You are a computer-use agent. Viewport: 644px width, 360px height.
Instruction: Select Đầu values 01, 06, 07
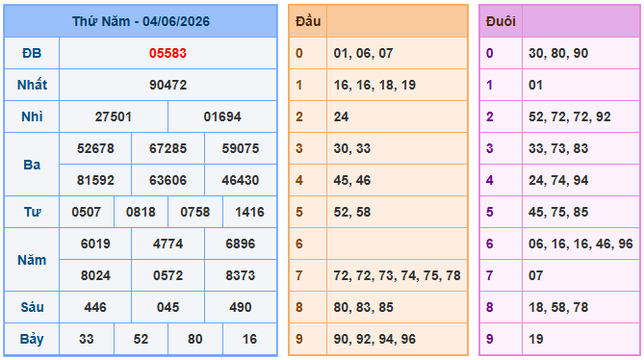[364, 53]
